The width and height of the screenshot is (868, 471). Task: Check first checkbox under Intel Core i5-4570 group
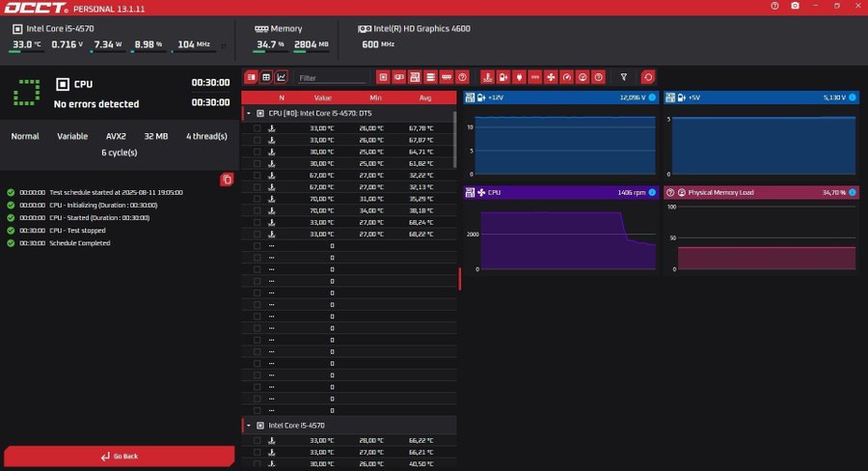(x=257, y=440)
